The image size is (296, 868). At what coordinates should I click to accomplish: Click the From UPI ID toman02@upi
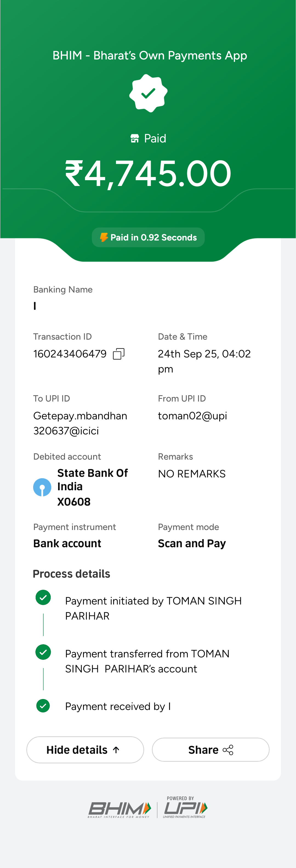[192, 416]
